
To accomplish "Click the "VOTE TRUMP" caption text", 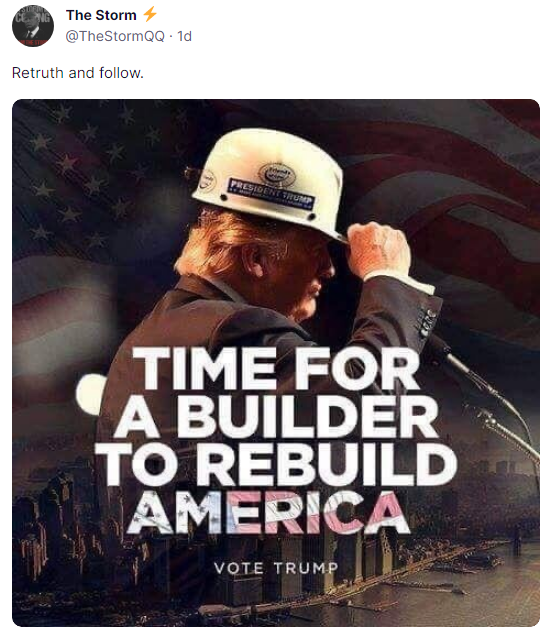I will tap(276, 568).
